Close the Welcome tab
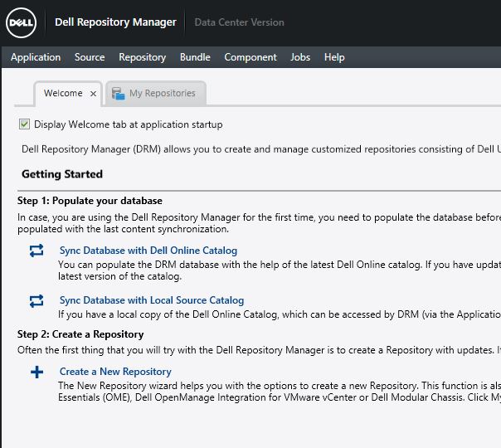The width and height of the screenshot is (501, 448). 93,94
